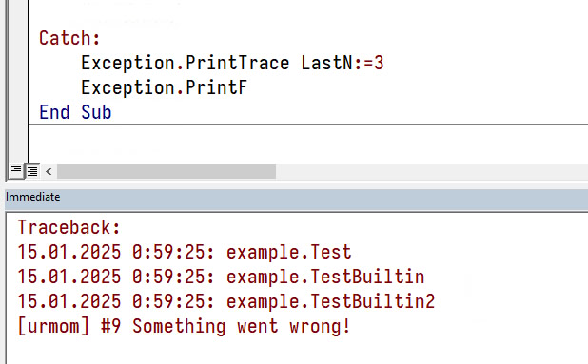The width and height of the screenshot is (588, 364).
Task: Click the Something went wrong! error message
Action: coord(242,326)
